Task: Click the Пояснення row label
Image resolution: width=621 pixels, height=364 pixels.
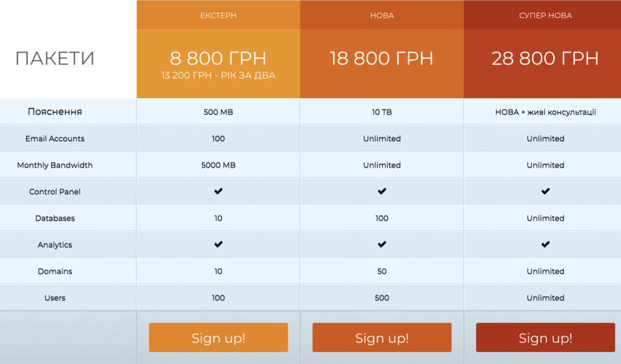Action: tap(55, 112)
